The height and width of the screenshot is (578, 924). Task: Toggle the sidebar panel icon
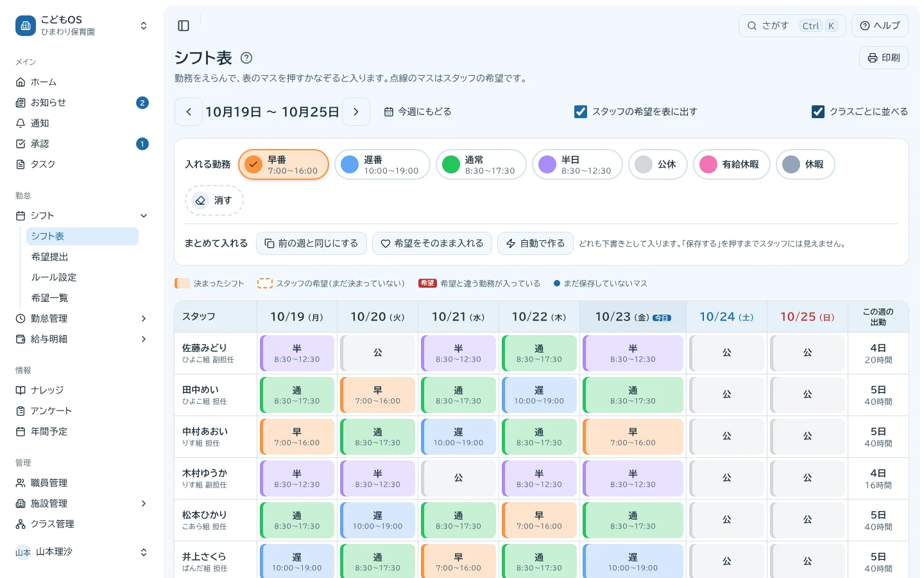(x=184, y=26)
